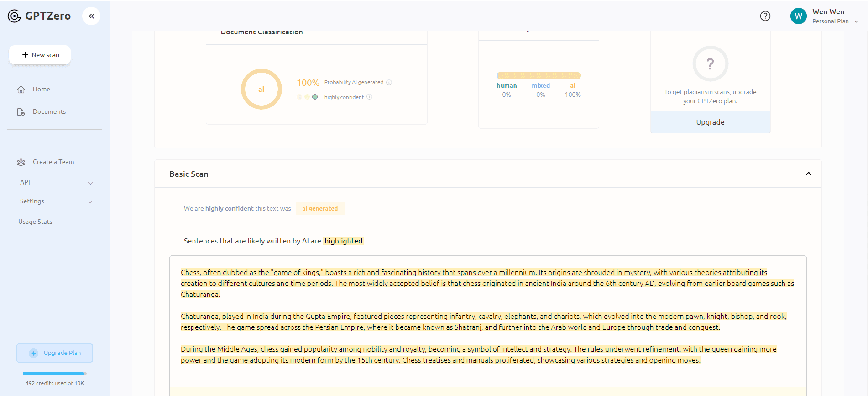This screenshot has width=868, height=396.
Task: Go to Documents in sidebar
Action: coord(49,112)
